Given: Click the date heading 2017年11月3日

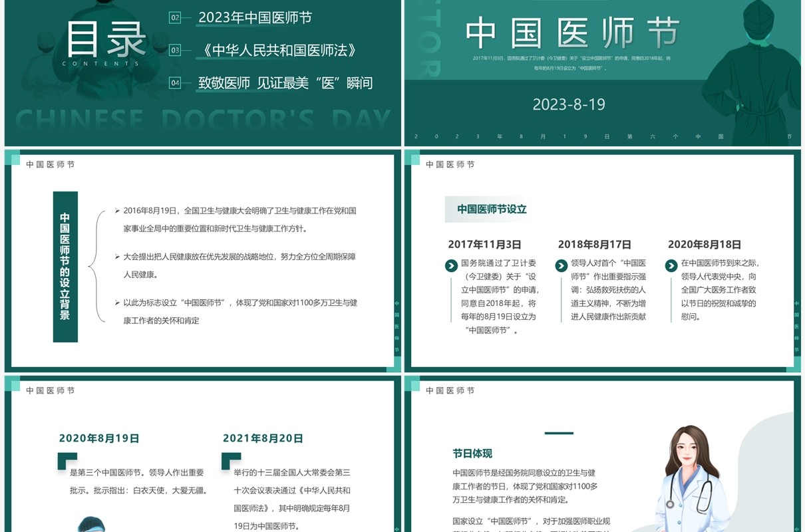Looking at the screenshot, I should [484, 244].
